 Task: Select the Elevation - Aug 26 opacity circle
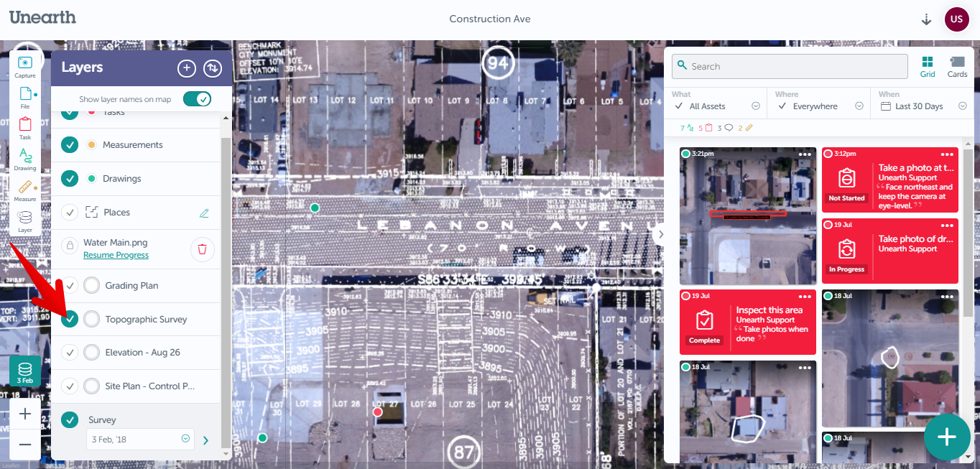[x=92, y=353]
